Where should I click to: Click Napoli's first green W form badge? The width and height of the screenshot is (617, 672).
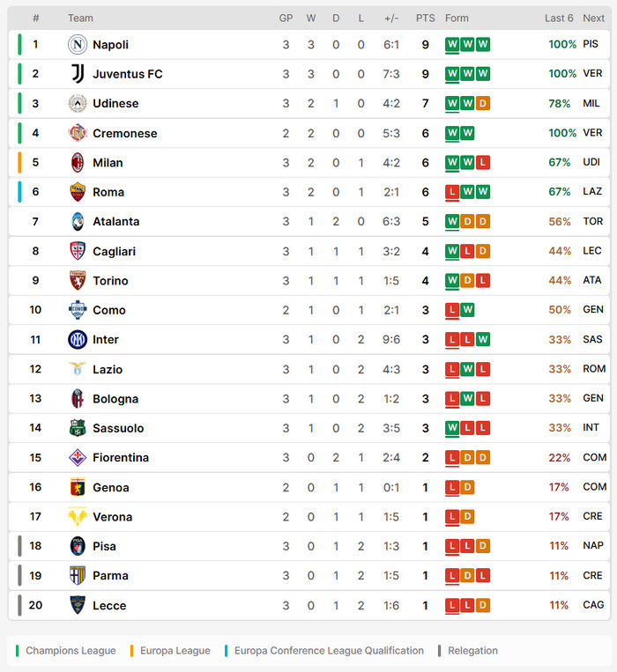pyautogui.click(x=452, y=45)
